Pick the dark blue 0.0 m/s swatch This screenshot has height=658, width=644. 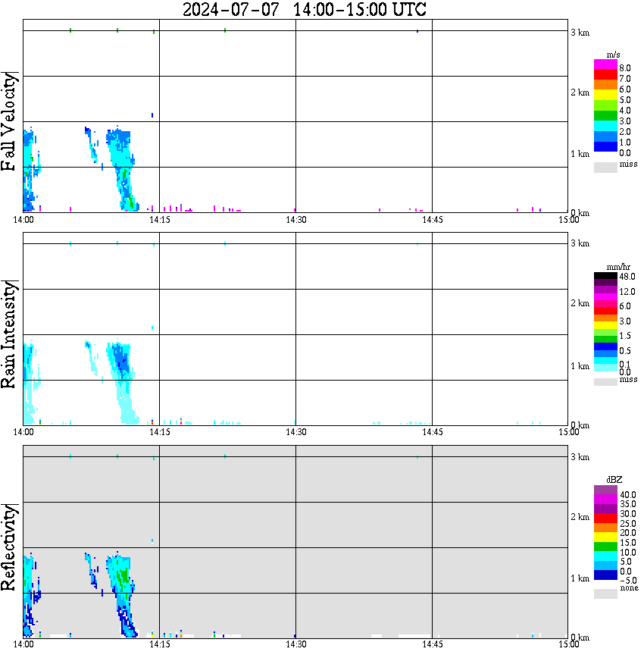[605, 147]
